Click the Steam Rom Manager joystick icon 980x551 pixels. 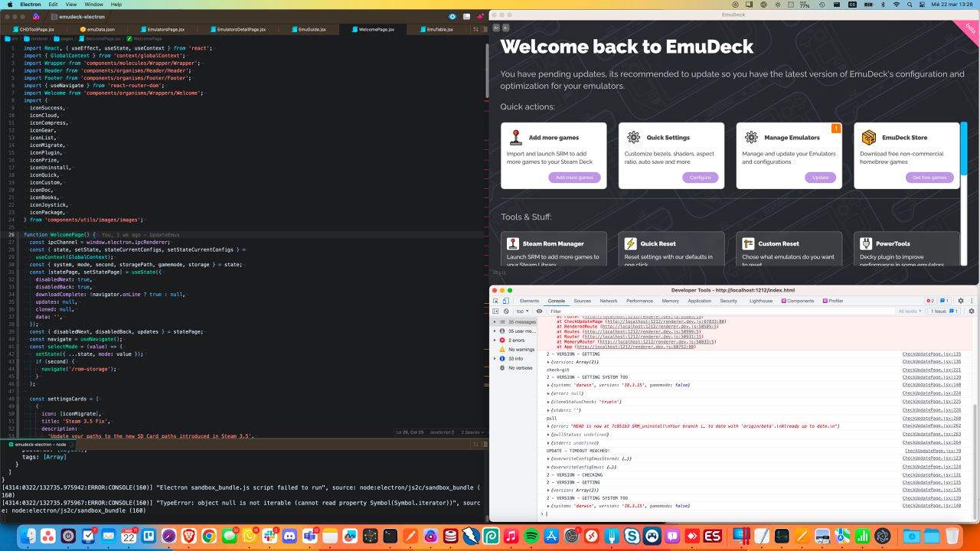tap(514, 243)
